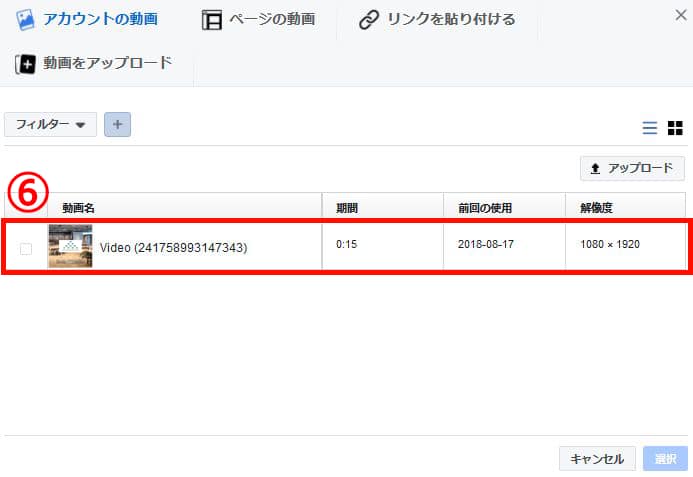Image resolution: width=693 pixels, height=477 pixels.
Task: Click the video thumbnail image
Action: (x=70, y=246)
